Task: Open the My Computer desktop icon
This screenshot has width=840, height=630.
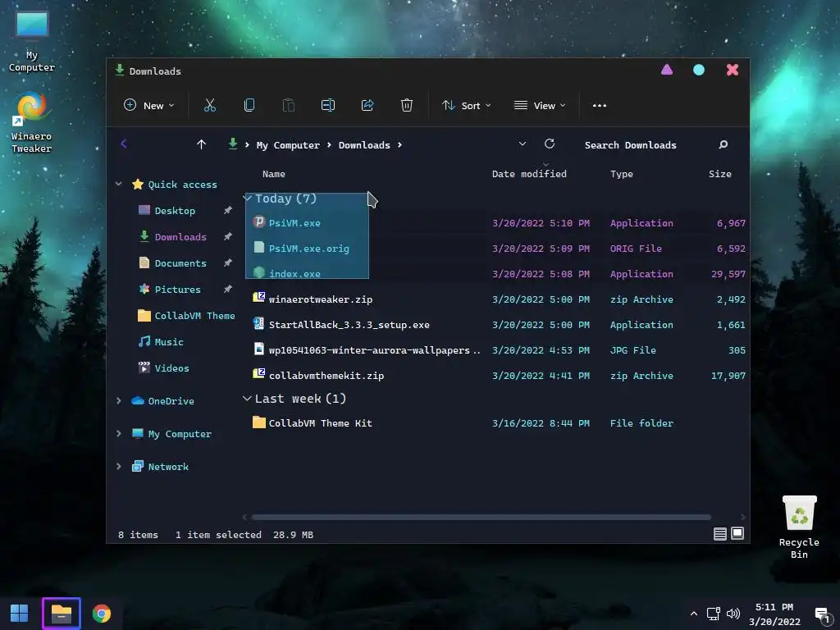Action: 32,42
